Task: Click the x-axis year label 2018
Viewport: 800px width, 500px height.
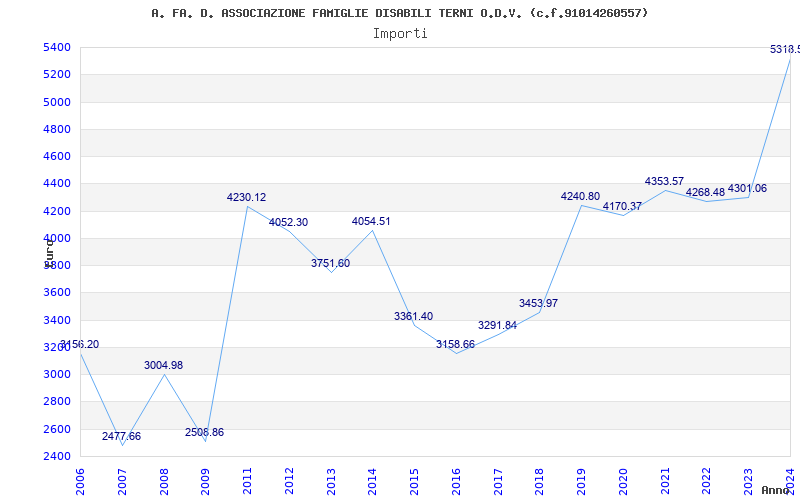Action: [540, 482]
